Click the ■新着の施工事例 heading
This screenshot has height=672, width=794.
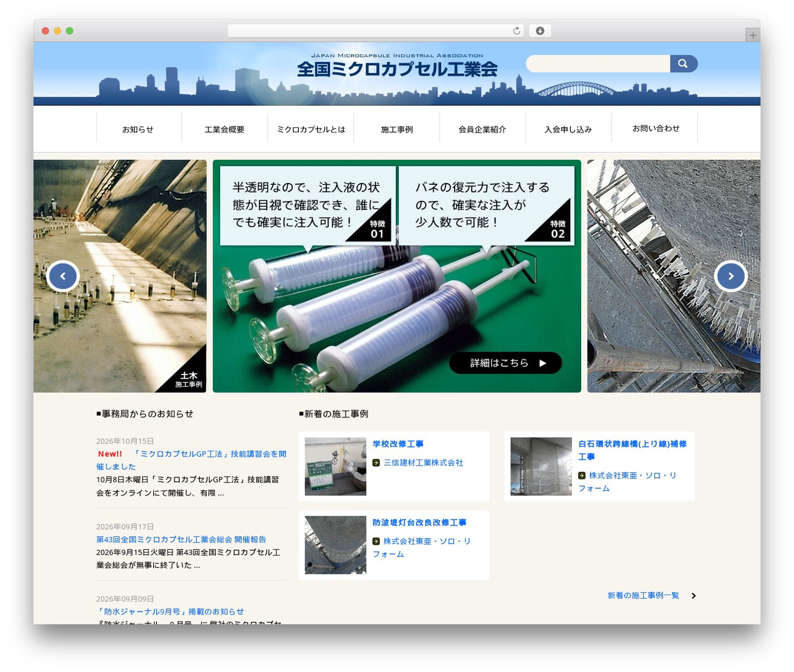click(x=334, y=414)
